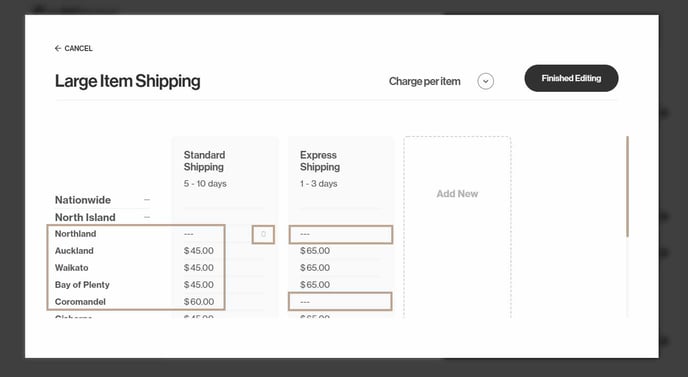The height and width of the screenshot is (377, 688).
Task: Click Coromandel standard price $60.00
Action: 199,302
